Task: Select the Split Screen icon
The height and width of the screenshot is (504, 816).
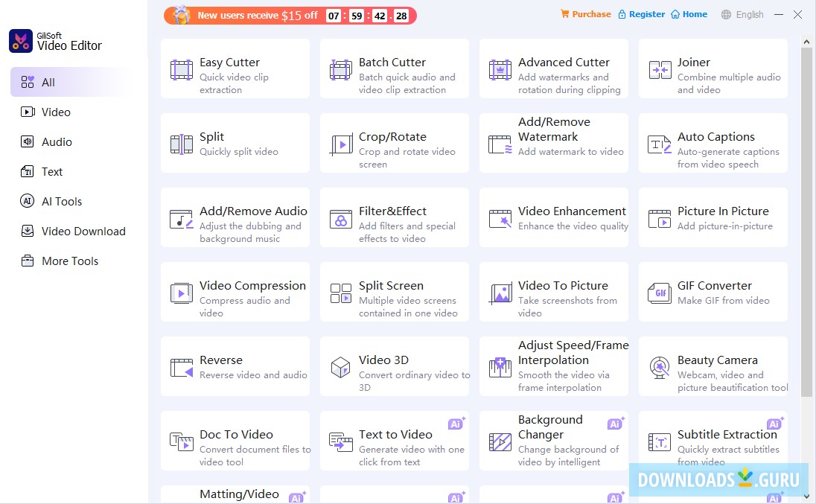Action: tap(341, 293)
